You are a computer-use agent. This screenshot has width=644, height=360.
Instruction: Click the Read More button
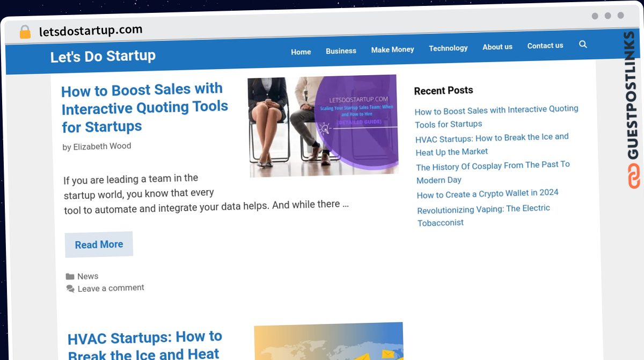point(99,244)
